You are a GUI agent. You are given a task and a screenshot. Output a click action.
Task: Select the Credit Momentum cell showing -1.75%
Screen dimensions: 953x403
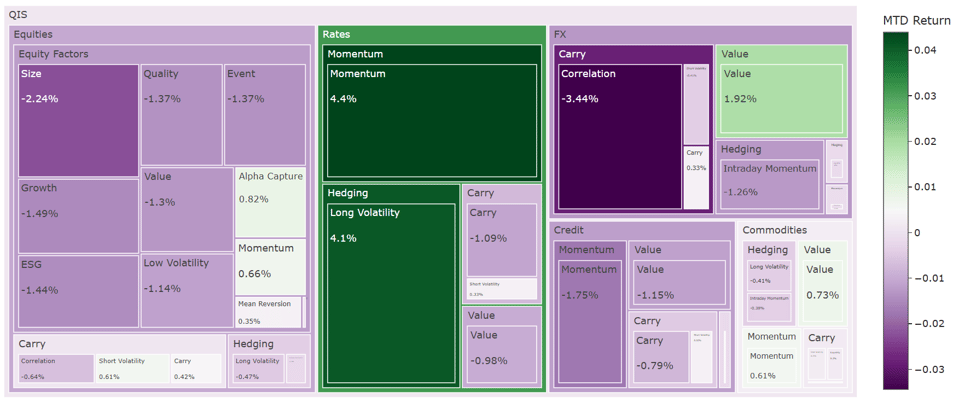point(590,322)
